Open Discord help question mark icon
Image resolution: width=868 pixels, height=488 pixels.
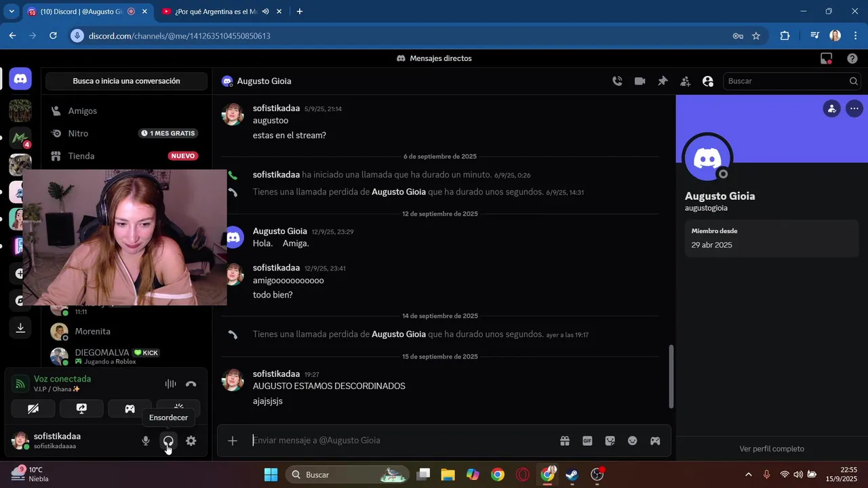tap(852, 59)
